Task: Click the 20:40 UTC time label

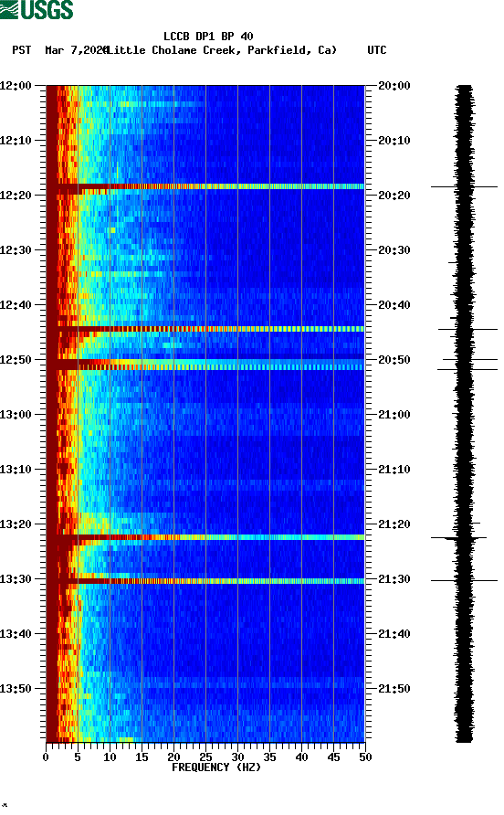Action: coord(394,304)
